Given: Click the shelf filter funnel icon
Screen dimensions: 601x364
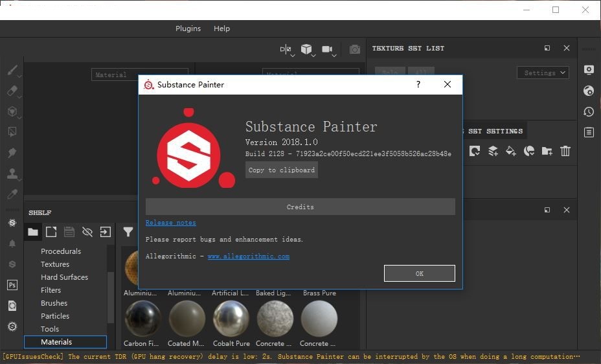Looking at the screenshot, I should [x=128, y=232].
